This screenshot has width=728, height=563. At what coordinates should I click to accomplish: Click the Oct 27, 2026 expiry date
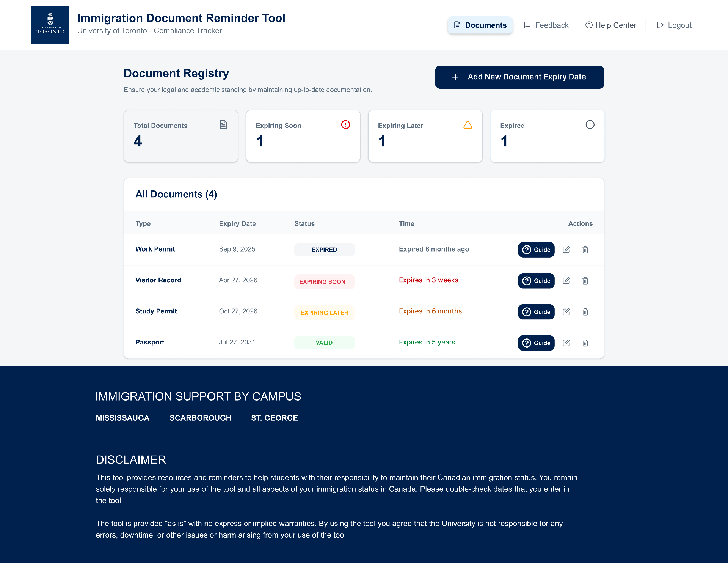tap(238, 311)
